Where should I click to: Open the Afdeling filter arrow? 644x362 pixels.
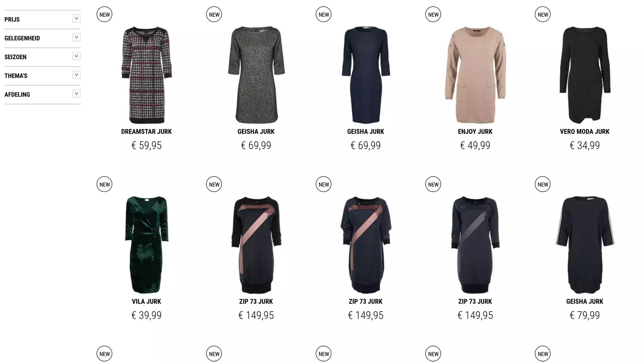coord(76,94)
